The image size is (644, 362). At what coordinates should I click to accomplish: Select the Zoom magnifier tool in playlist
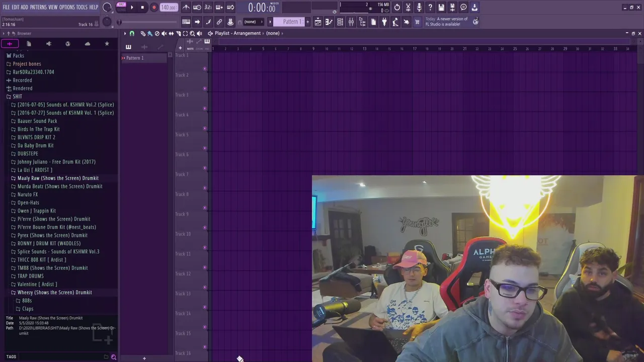192,33
